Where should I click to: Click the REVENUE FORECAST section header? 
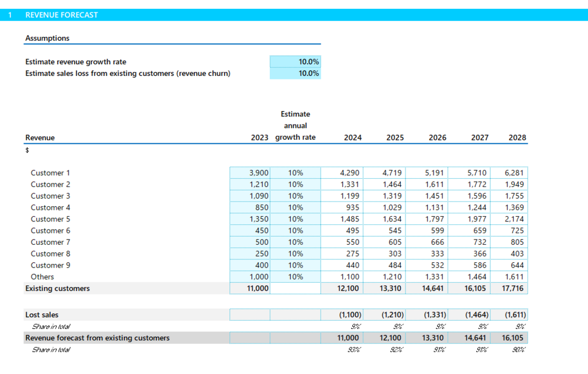[x=61, y=15]
